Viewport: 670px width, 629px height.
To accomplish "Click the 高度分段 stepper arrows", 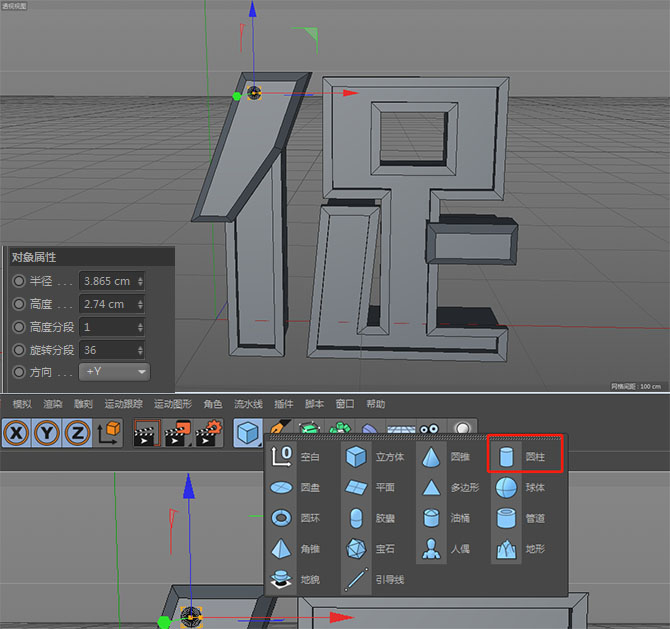I will point(140,327).
